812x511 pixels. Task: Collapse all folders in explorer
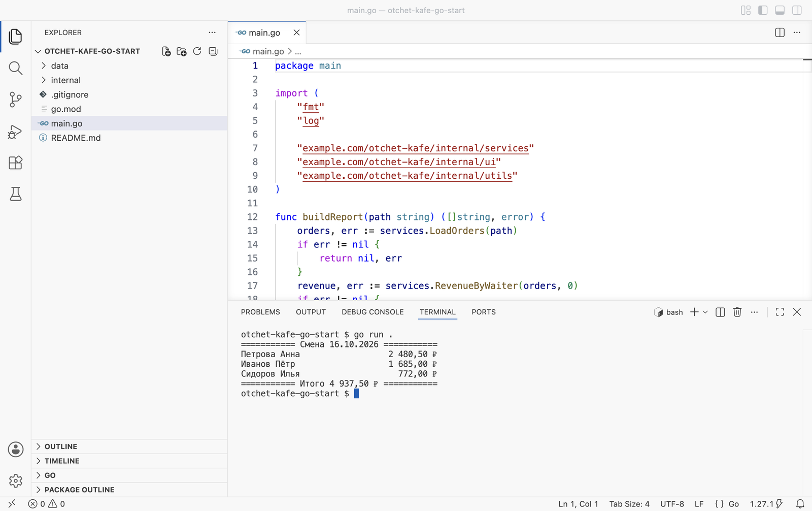(213, 51)
